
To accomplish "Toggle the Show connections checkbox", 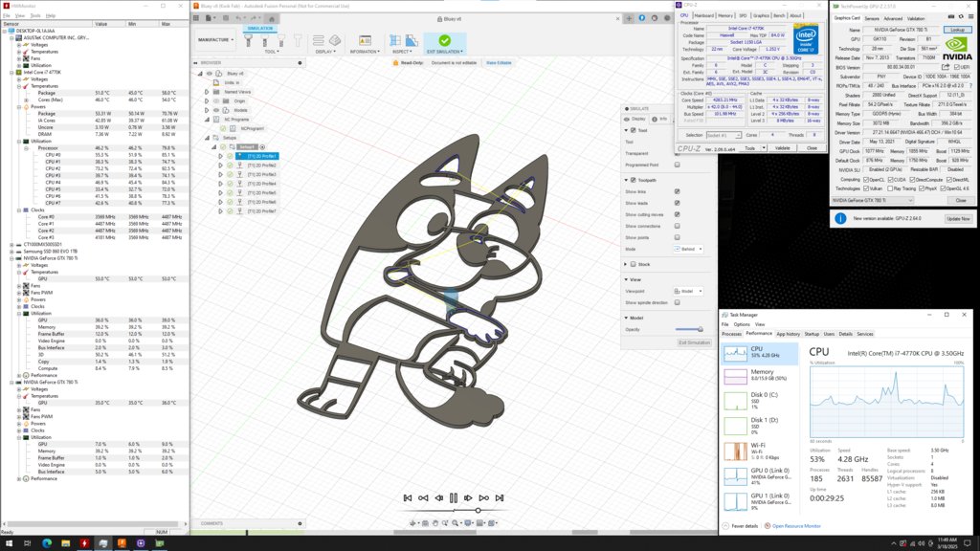I will [677, 226].
